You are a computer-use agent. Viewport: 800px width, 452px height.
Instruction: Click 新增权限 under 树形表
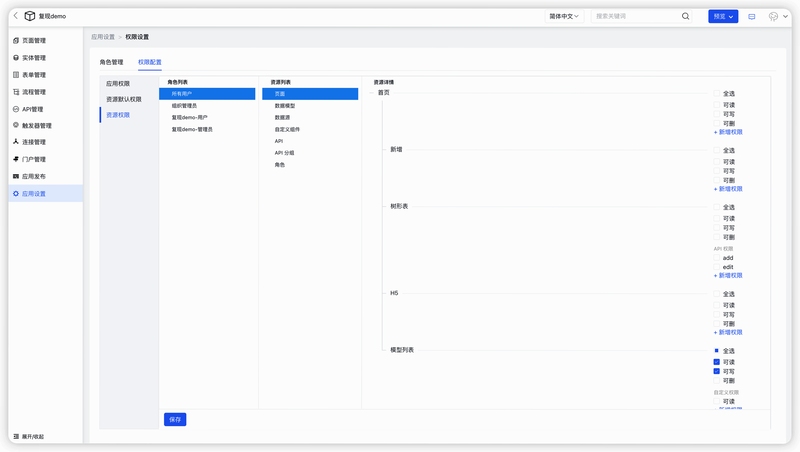click(728, 275)
